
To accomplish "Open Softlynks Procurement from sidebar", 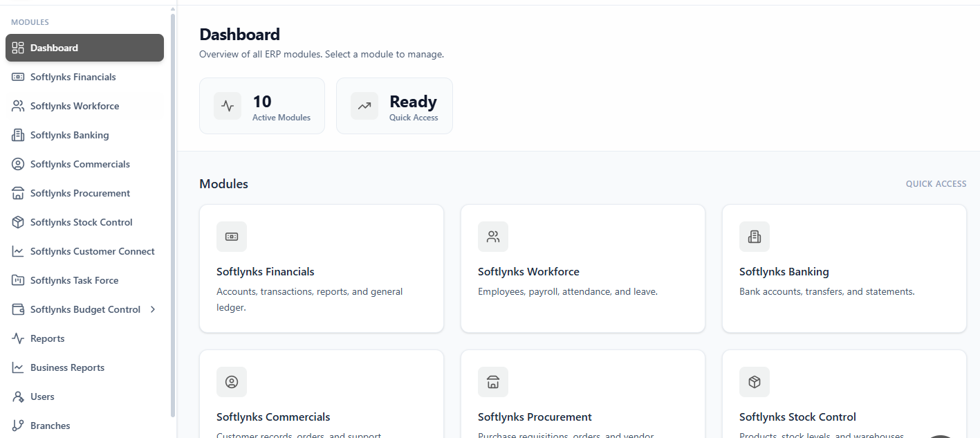I will pyautogui.click(x=84, y=193).
